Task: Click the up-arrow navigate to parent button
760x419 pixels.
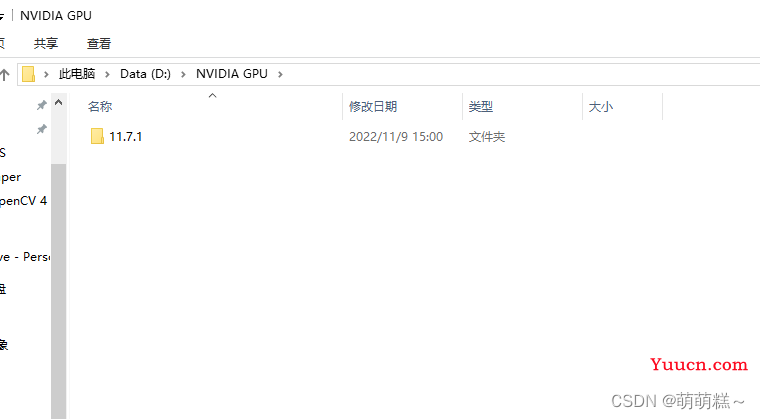Action: point(5,74)
